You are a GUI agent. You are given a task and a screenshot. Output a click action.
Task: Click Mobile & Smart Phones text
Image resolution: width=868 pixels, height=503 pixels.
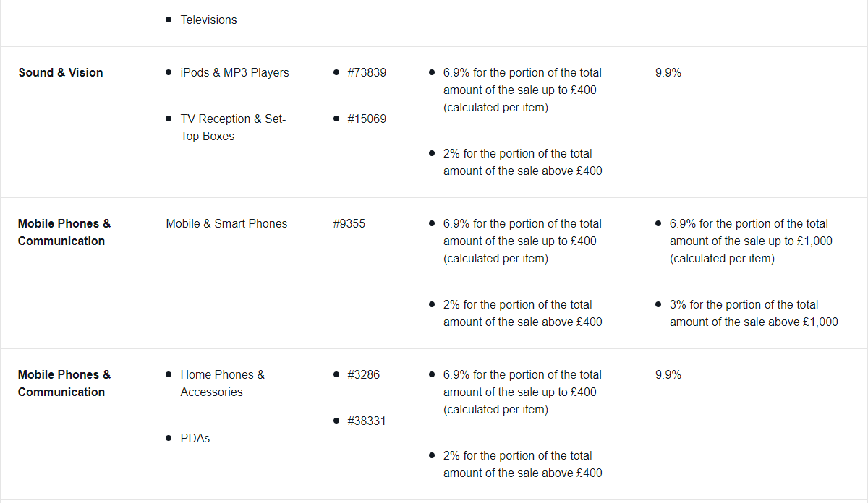(226, 223)
